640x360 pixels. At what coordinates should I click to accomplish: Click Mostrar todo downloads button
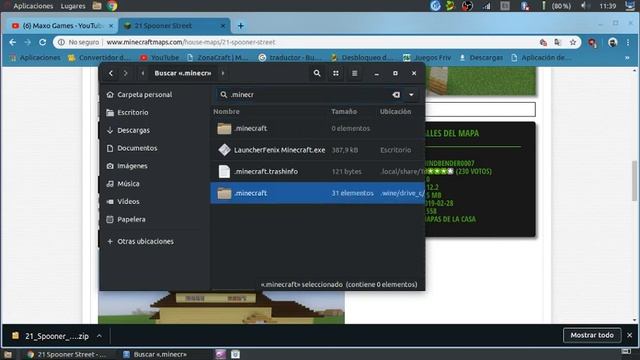[592, 335]
